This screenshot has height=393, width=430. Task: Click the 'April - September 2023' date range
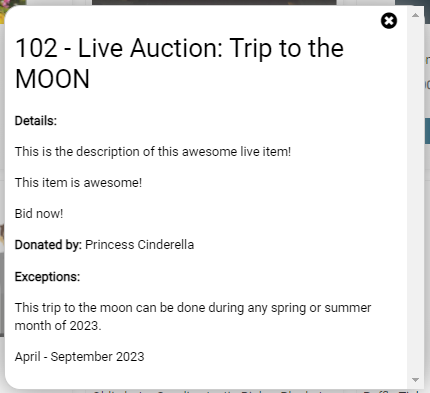point(79,357)
